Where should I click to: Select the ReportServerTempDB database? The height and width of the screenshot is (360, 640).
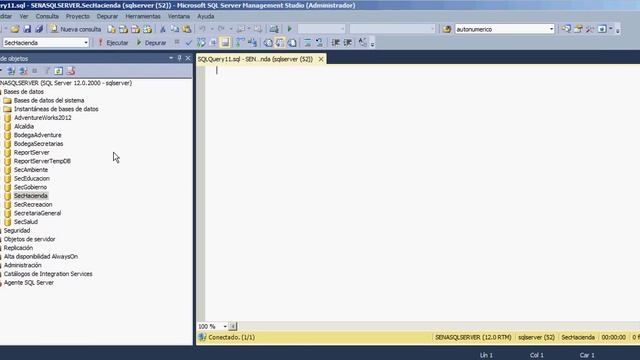pyautogui.click(x=42, y=161)
